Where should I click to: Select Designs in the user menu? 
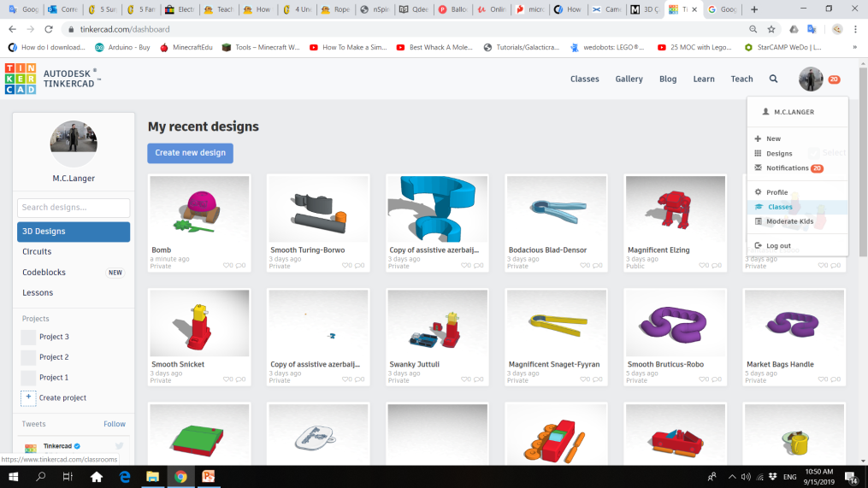pos(779,153)
